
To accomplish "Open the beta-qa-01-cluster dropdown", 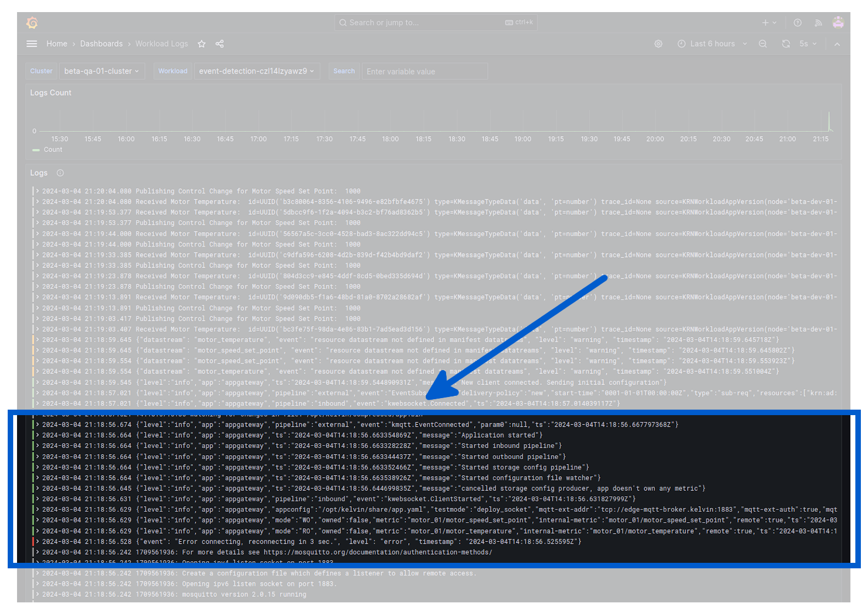I will (102, 71).
